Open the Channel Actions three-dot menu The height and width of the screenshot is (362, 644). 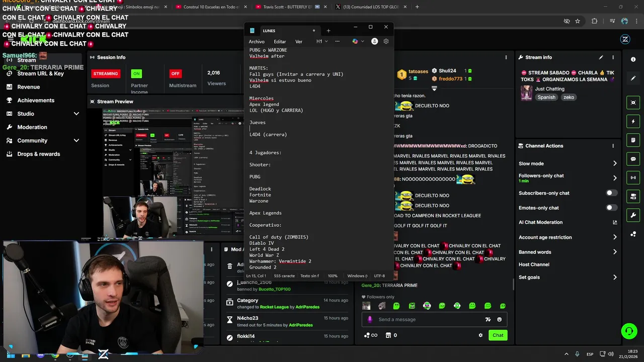(x=613, y=146)
